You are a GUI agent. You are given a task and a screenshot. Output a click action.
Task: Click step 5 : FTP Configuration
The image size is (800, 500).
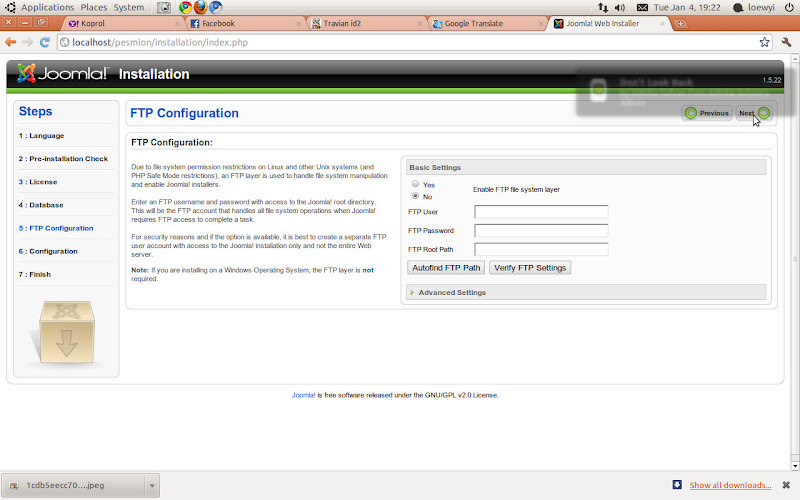[x=56, y=228]
